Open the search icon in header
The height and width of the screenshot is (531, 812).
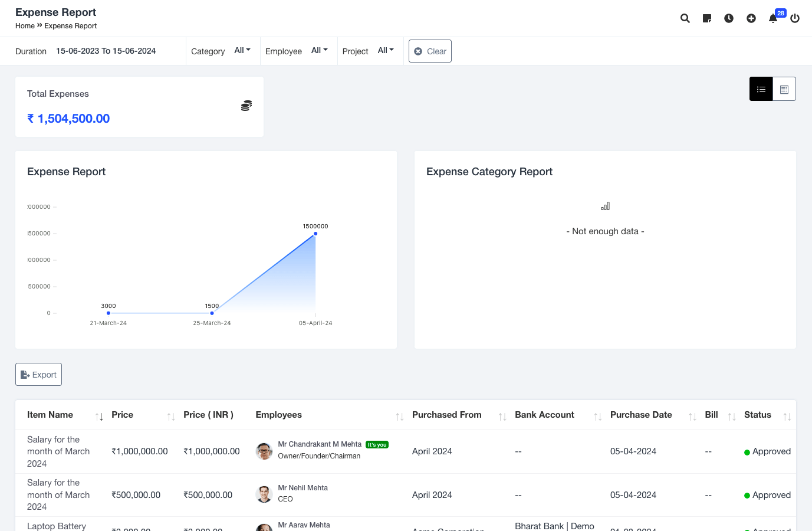[685, 18]
